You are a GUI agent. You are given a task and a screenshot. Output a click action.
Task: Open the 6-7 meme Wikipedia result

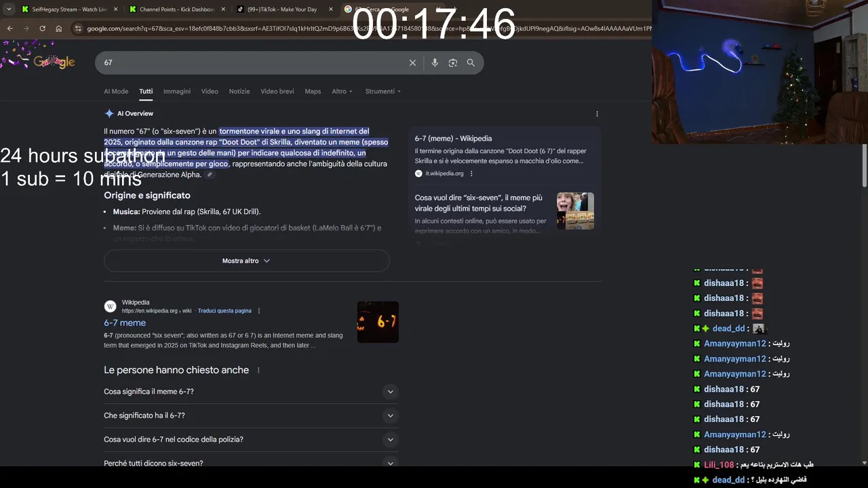[125, 323]
